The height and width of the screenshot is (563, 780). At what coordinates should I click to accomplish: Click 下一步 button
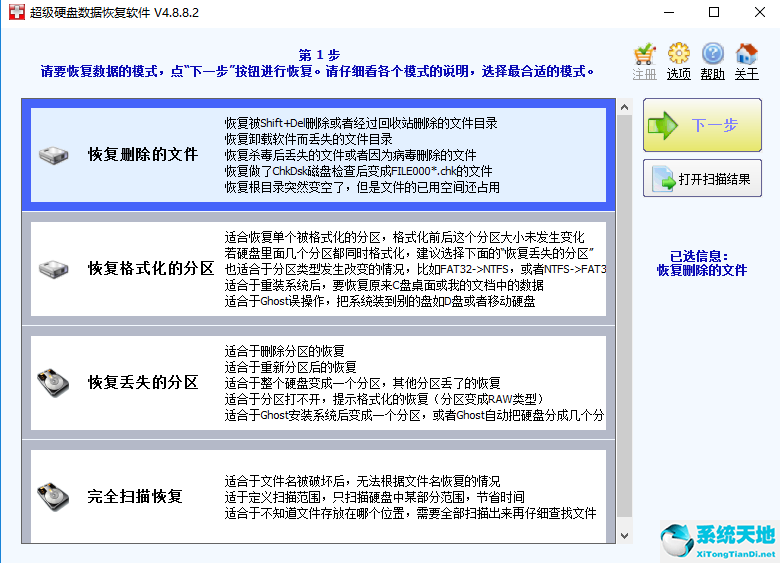(x=702, y=125)
